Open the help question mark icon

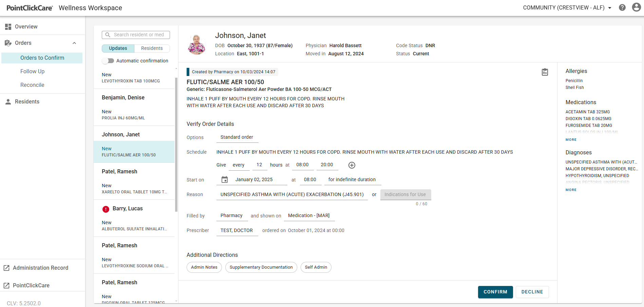(x=622, y=7)
